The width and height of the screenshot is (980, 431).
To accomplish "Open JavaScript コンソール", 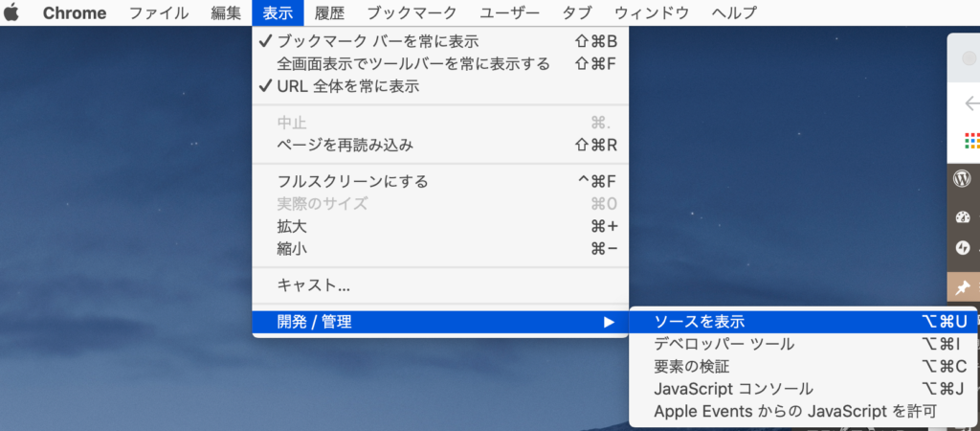I will [733, 389].
